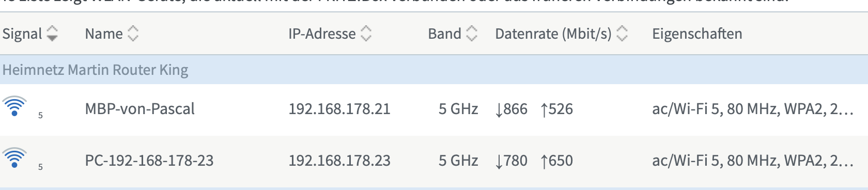868x190 pixels.
Task: Click Wi-Fi signal icon for PC-192-168-178-23
Action: pos(14,158)
